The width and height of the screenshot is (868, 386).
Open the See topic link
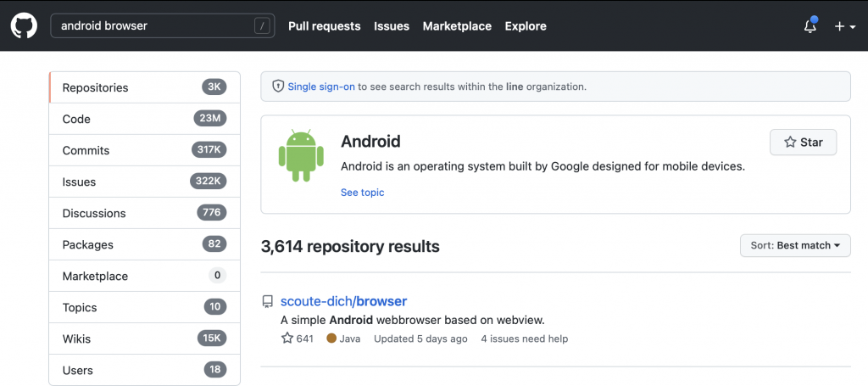(362, 193)
